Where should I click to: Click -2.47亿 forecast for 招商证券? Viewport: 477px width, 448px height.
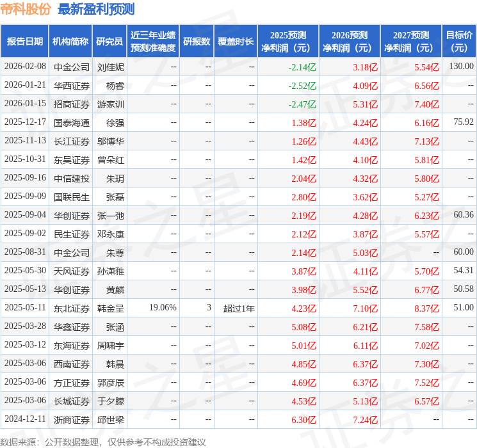(302, 104)
